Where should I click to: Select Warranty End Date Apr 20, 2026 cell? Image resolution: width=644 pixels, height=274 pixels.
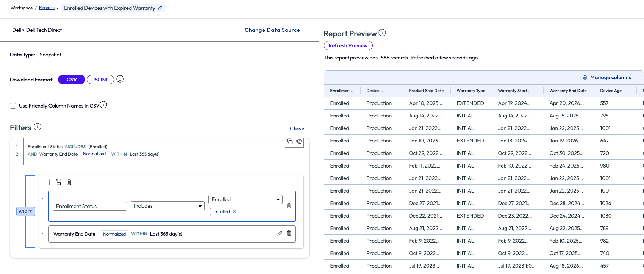566,103
